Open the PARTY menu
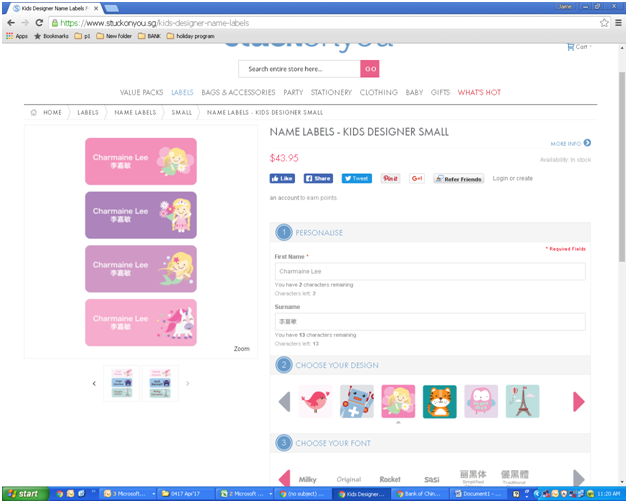629x503 pixels. click(293, 93)
